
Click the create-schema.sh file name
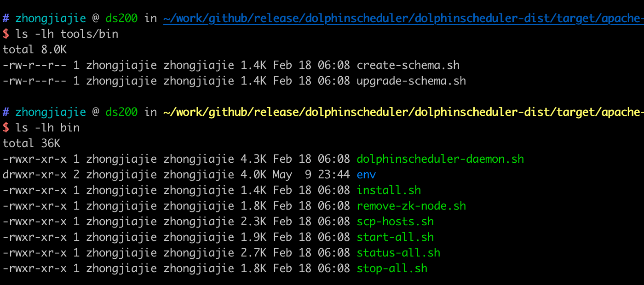point(408,65)
